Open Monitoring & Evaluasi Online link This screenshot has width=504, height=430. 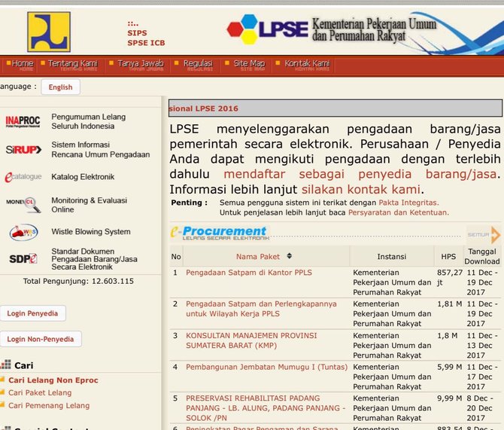point(90,205)
